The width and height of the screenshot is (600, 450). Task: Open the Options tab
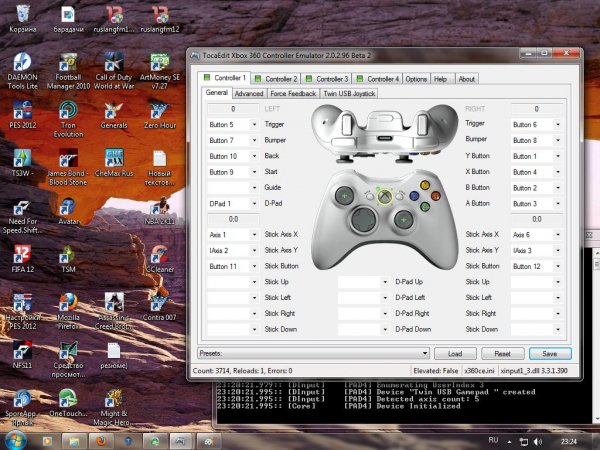[x=416, y=79]
